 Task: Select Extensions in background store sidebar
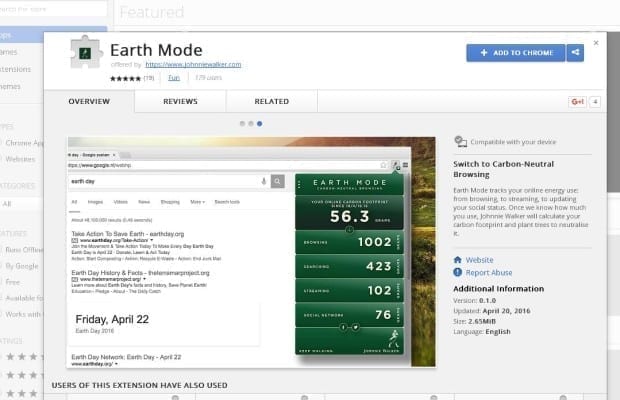click(15, 69)
